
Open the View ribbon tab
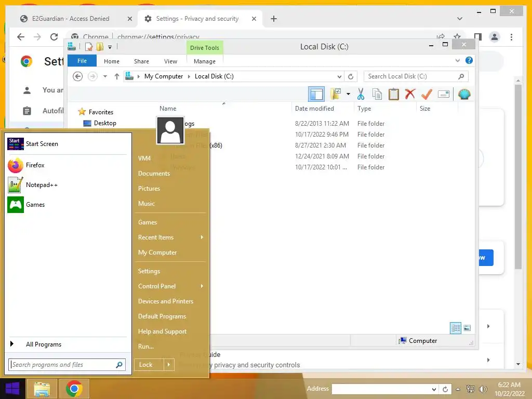(x=170, y=61)
